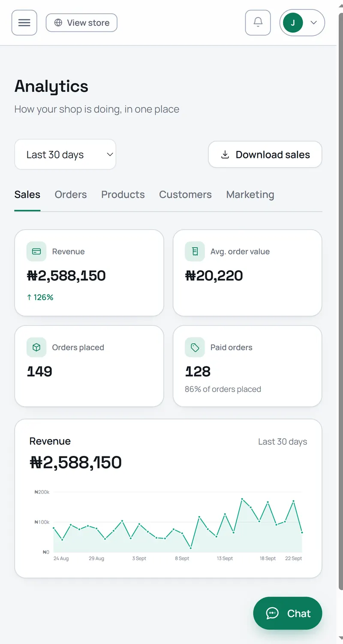Click the 13 Sept label on chart axis

pos(225,559)
